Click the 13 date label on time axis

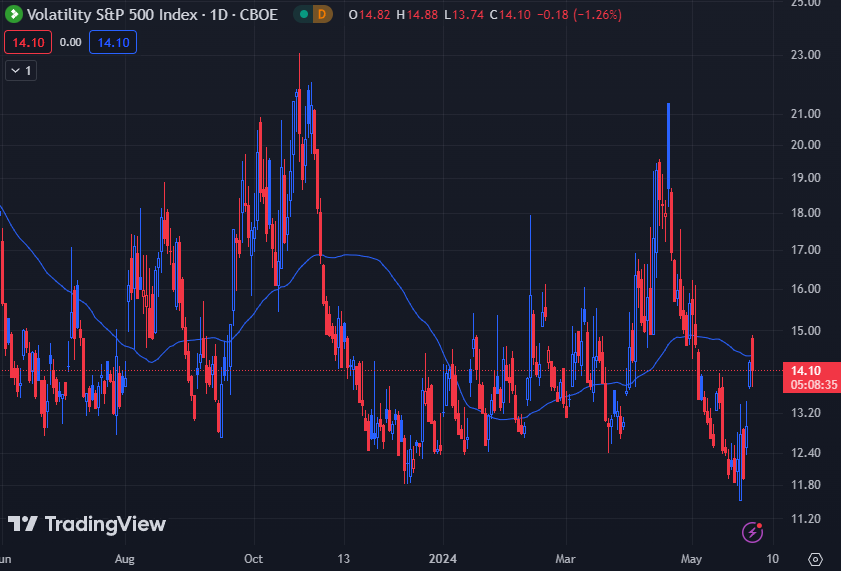[x=343, y=559]
